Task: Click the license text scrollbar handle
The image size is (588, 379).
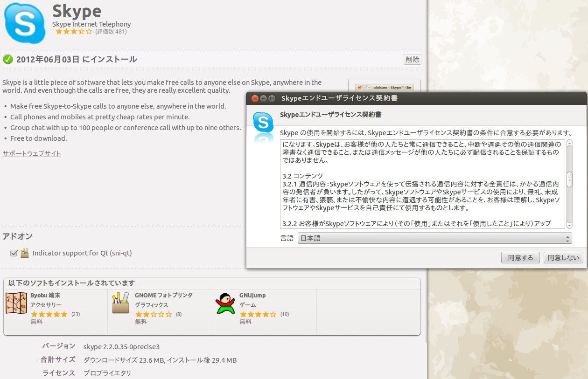Action: [569, 179]
